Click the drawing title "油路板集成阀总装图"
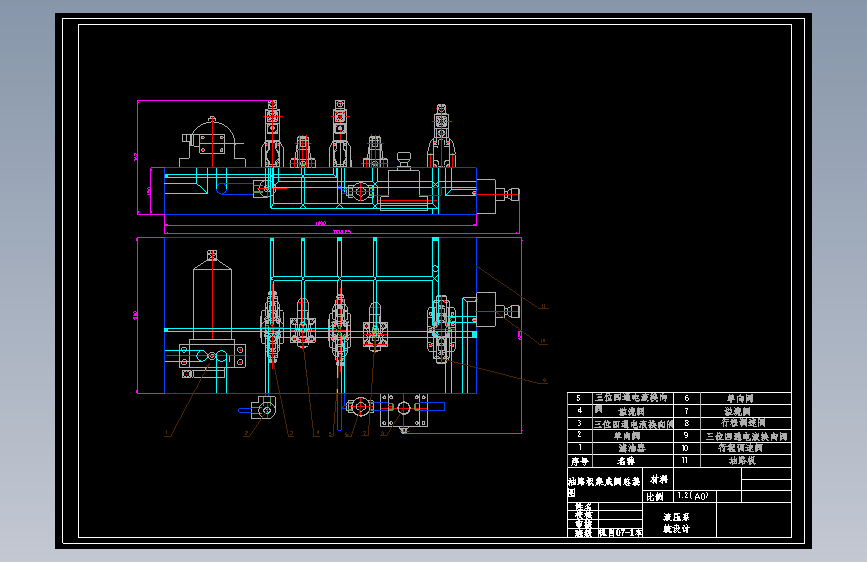 [604, 486]
